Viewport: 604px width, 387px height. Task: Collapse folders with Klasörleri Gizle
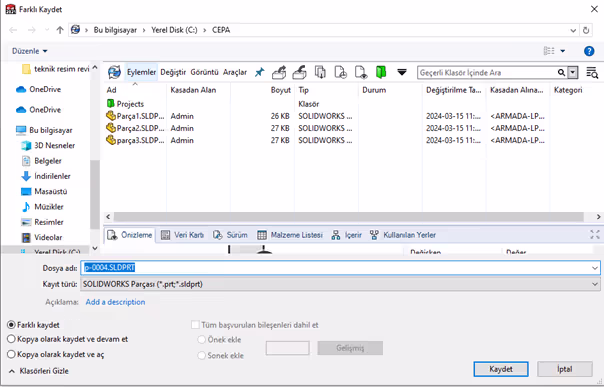point(39,371)
